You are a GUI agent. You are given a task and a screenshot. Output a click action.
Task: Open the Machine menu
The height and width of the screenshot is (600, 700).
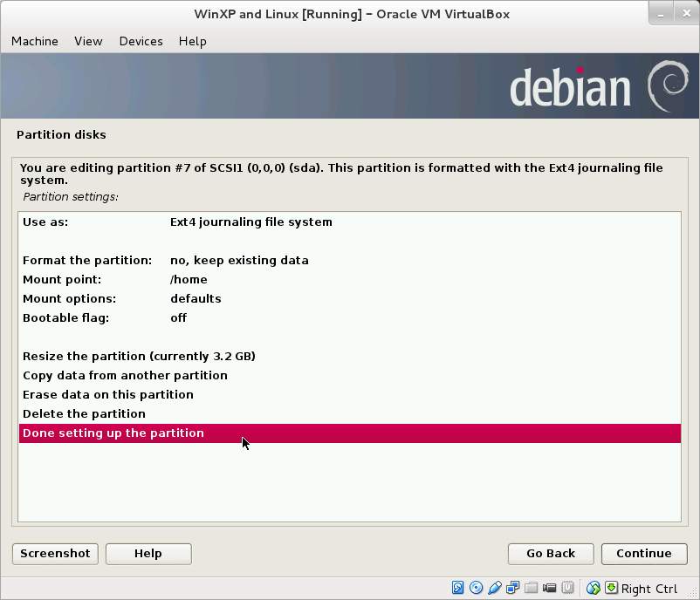click(x=34, y=41)
